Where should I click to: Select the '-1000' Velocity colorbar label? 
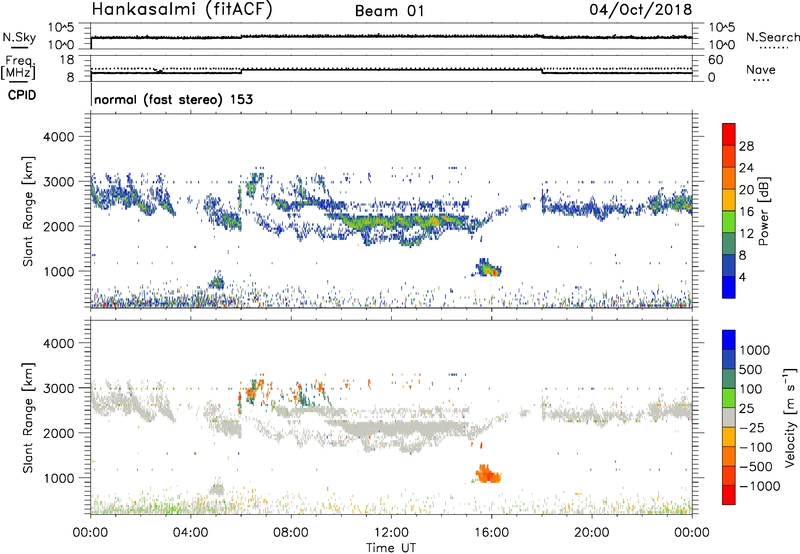click(760, 486)
